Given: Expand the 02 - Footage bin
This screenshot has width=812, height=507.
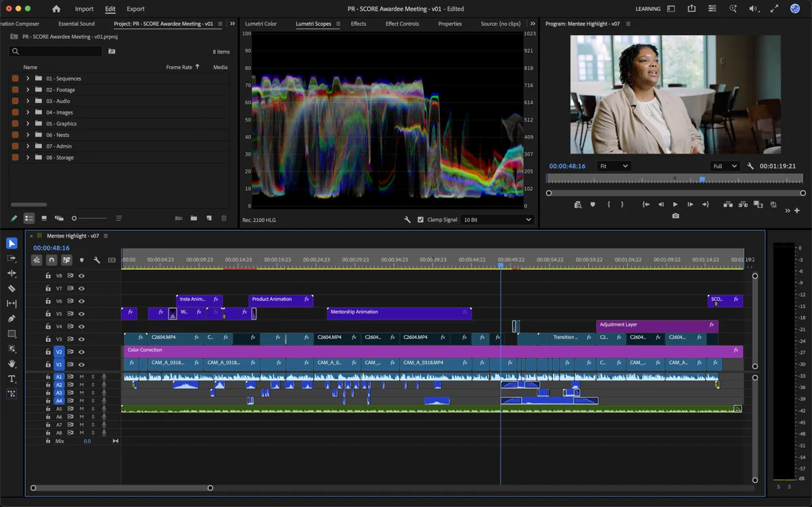Looking at the screenshot, I should 28,90.
